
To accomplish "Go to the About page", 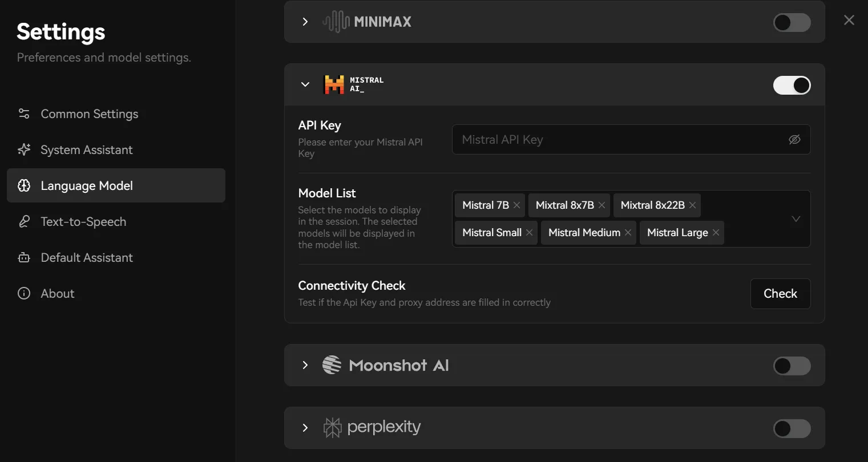I will (58, 294).
